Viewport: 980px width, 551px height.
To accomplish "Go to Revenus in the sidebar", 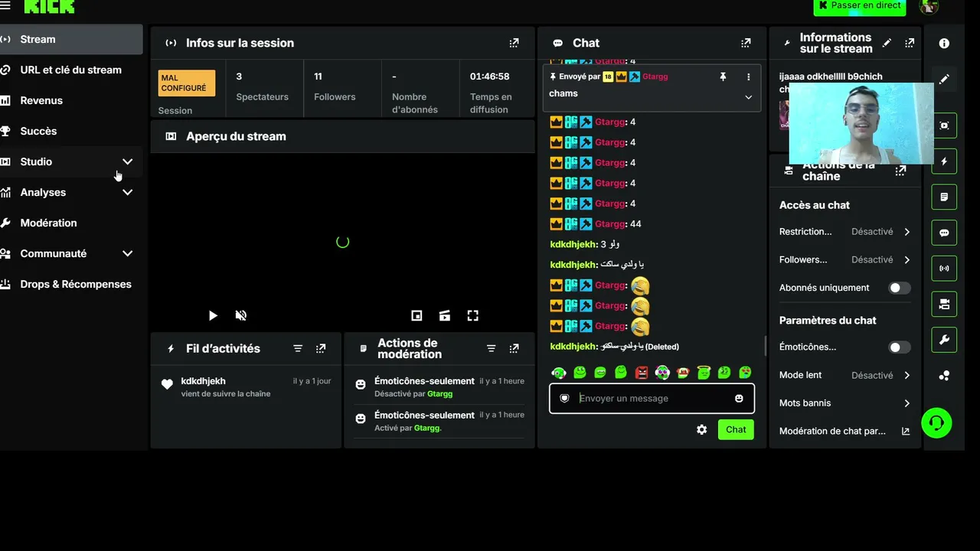I will point(71,100).
